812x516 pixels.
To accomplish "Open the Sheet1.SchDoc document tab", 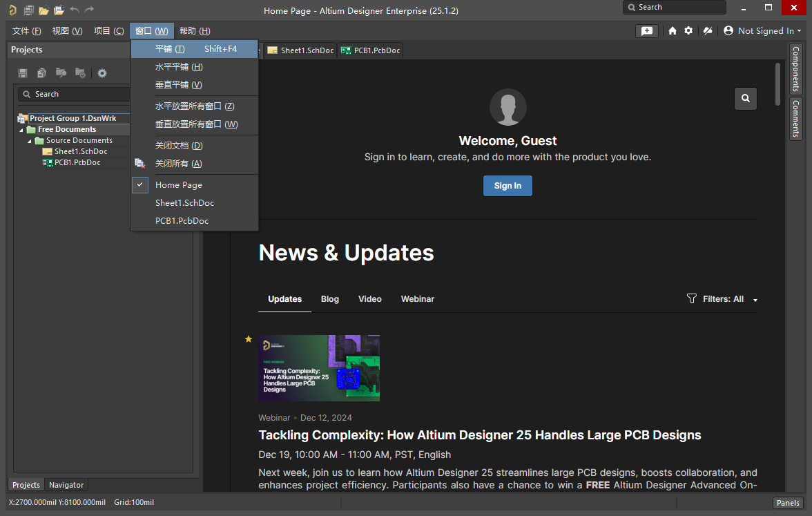I will (x=300, y=50).
